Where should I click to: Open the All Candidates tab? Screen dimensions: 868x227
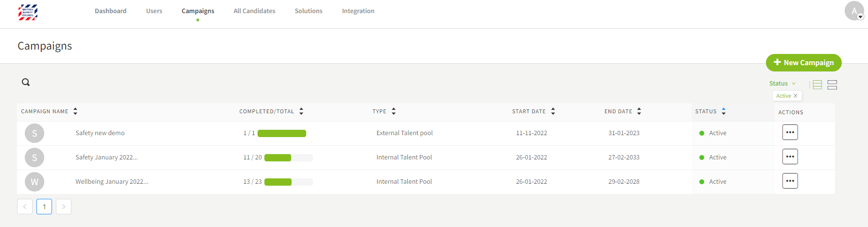pos(254,11)
